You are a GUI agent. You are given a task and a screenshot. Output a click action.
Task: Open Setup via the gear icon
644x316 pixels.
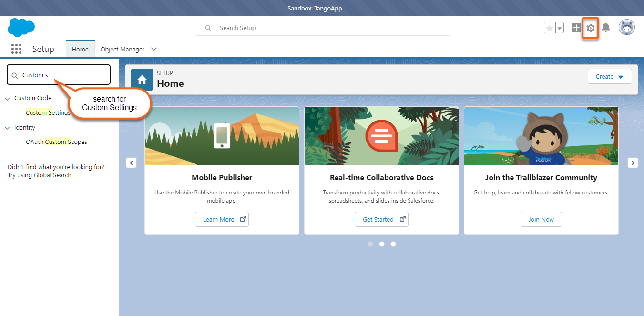(x=590, y=28)
